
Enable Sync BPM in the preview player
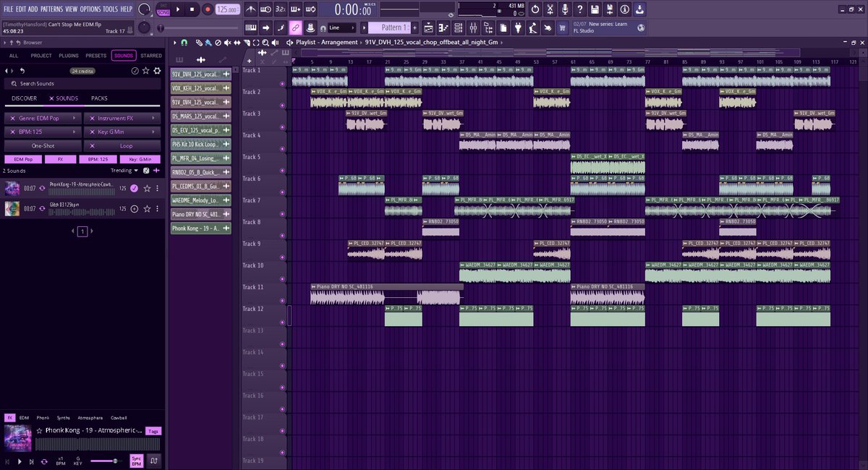pyautogui.click(x=137, y=461)
